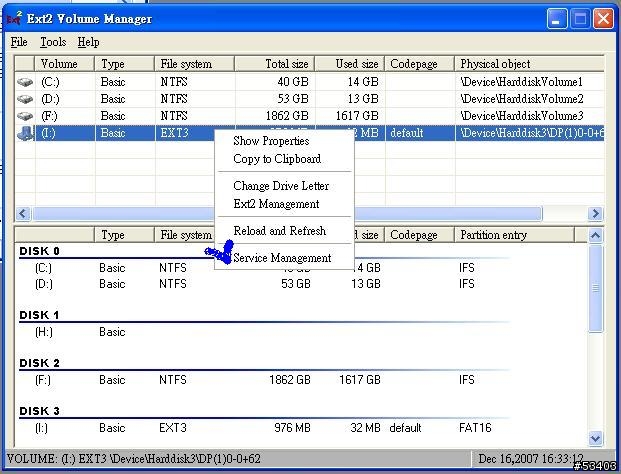Click FAT16 partition entry value

(475, 428)
